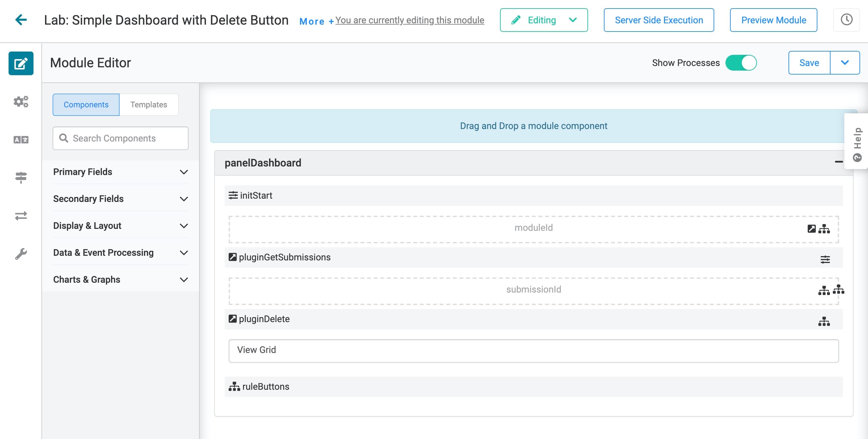Select the View Grid component
The image size is (868, 439).
[x=534, y=351]
